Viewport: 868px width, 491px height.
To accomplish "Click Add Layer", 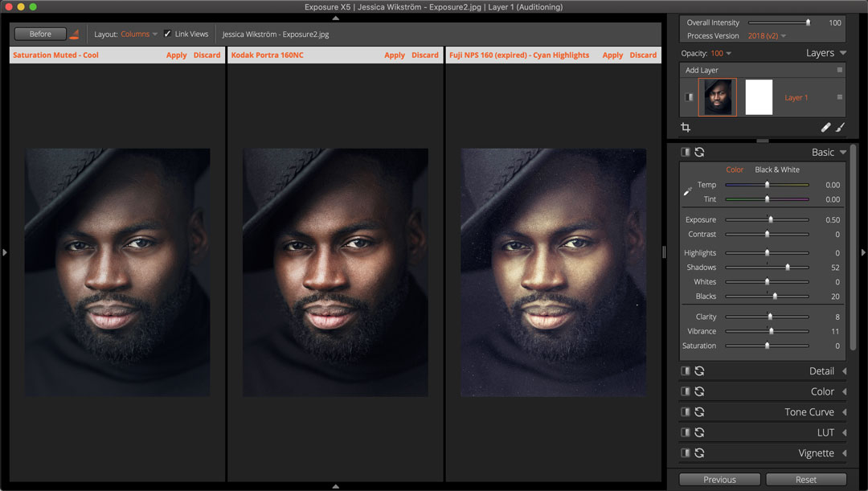I will pyautogui.click(x=702, y=70).
